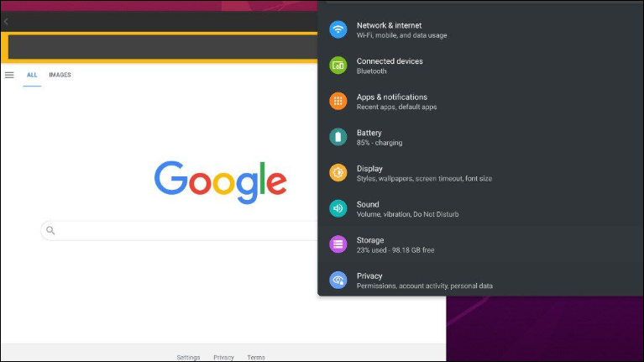Screen dimensions: 644x362
Task: Select 'Connected devices' title text
Action: pos(390,61)
